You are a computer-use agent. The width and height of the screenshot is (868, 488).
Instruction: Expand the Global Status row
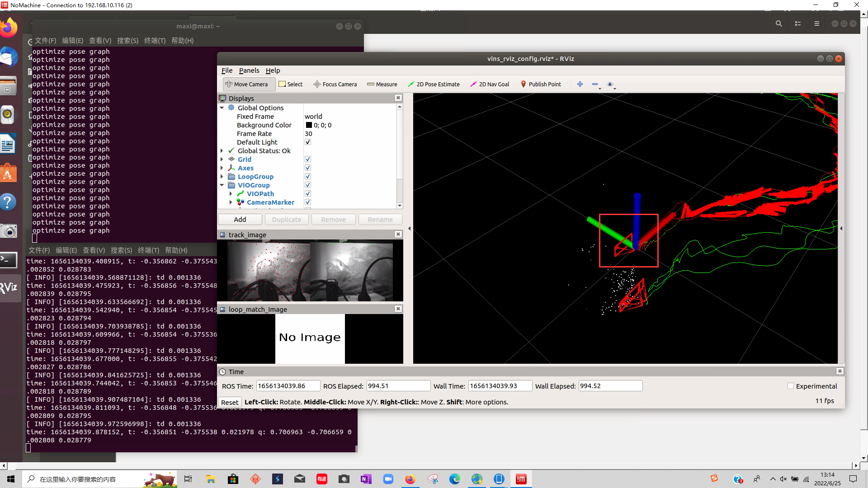[222, 151]
